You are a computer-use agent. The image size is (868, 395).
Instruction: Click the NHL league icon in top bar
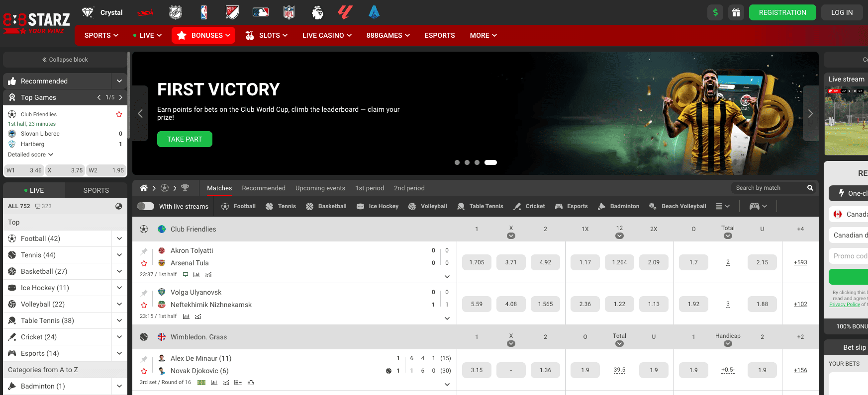[176, 12]
